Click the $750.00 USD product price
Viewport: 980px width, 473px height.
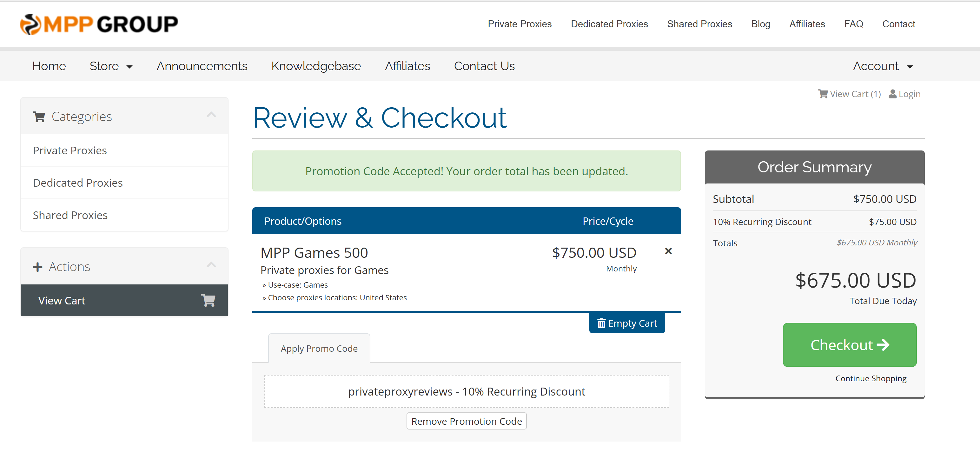coord(594,253)
